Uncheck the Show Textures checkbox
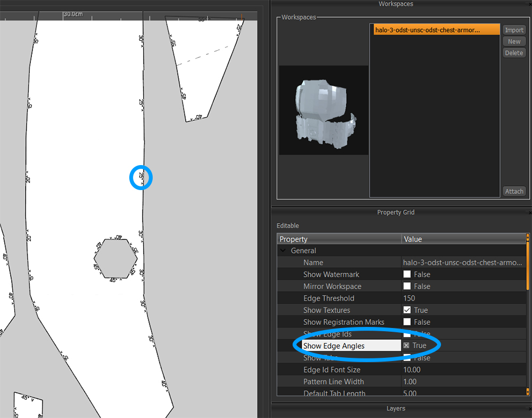 tap(407, 310)
